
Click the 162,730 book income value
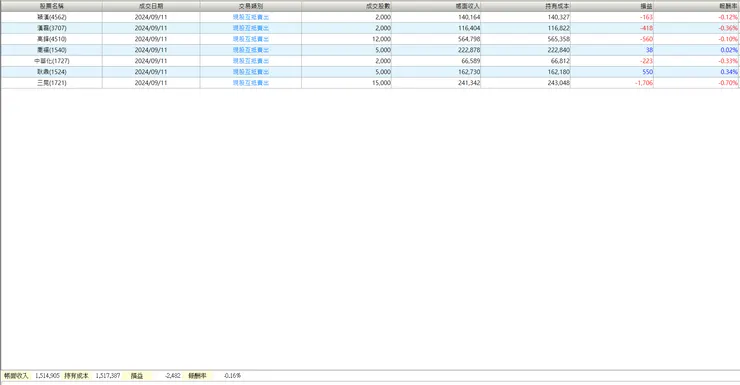click(x=469, y=72)
